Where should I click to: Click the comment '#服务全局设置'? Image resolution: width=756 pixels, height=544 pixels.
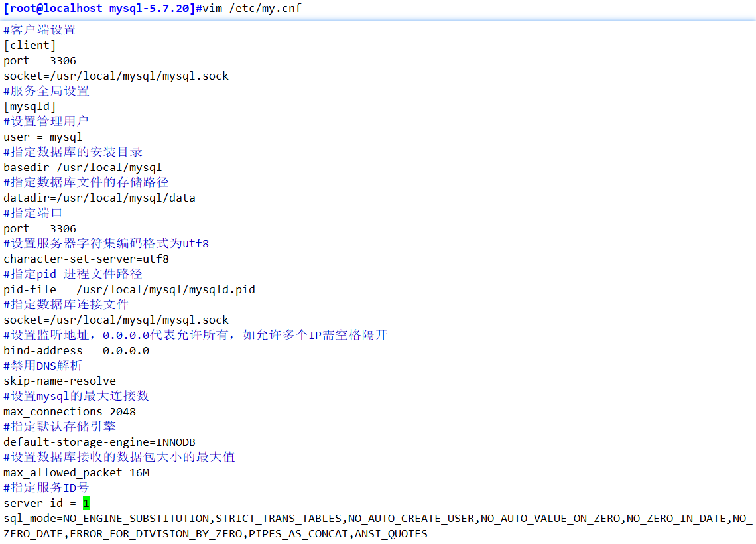[x=46, y=91]
